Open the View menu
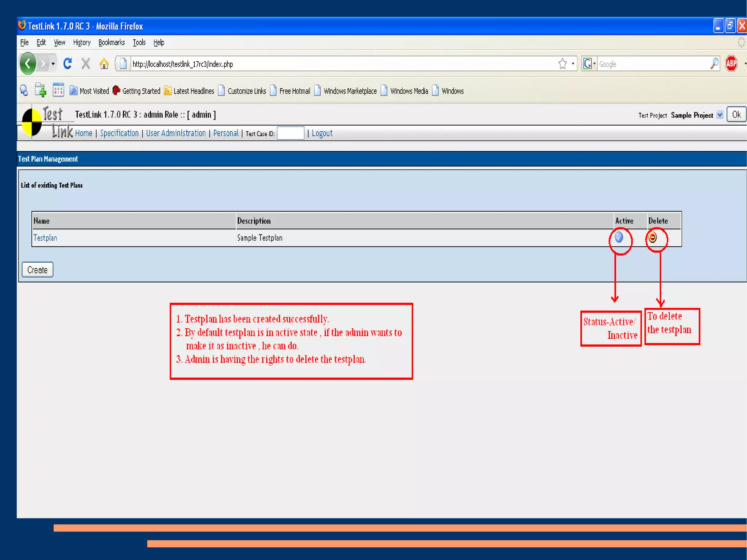747x560 pixels. tap(59, 43)
